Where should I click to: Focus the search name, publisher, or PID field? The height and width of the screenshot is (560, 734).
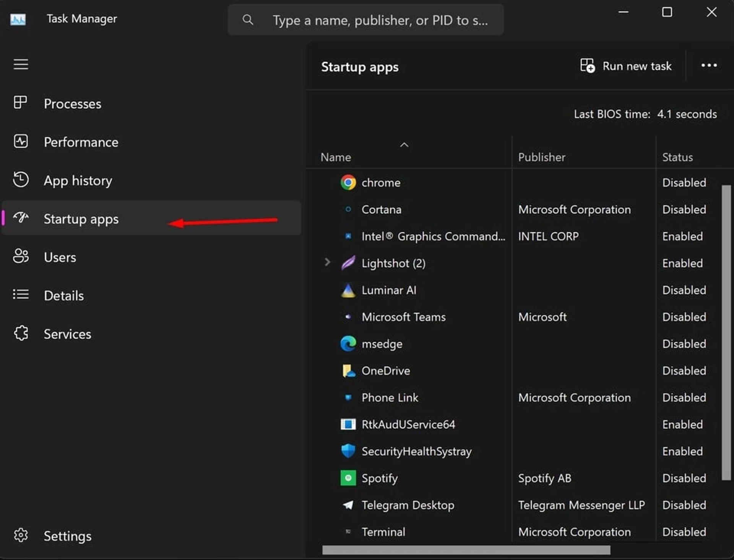(x=365, y=20)
